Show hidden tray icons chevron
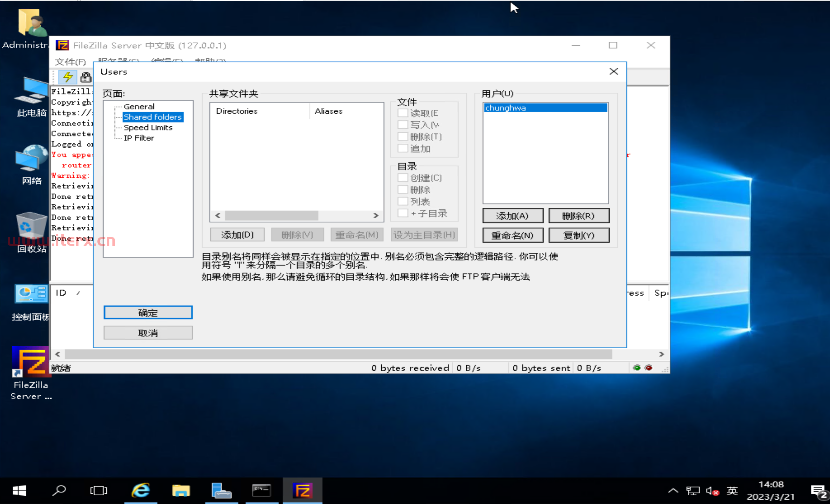This screenshot has height=504, width=831. tap(673, 491)
